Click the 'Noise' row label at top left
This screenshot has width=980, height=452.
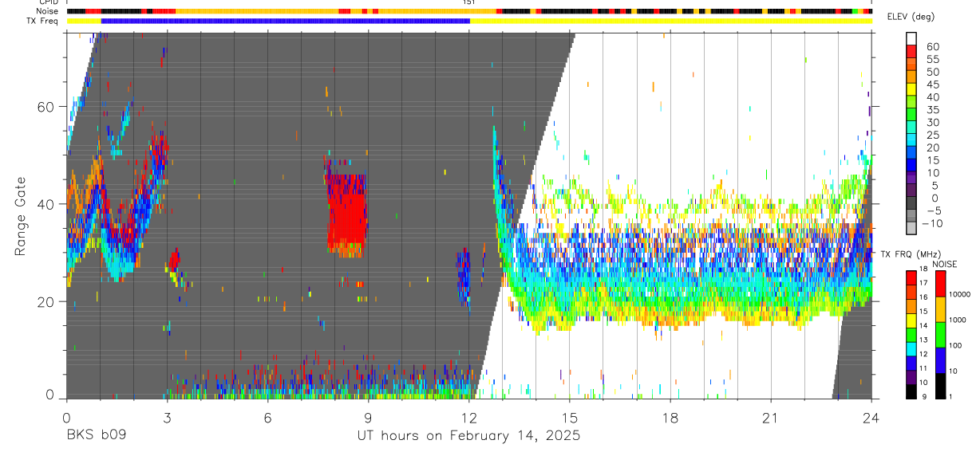(x=47, y=11)
